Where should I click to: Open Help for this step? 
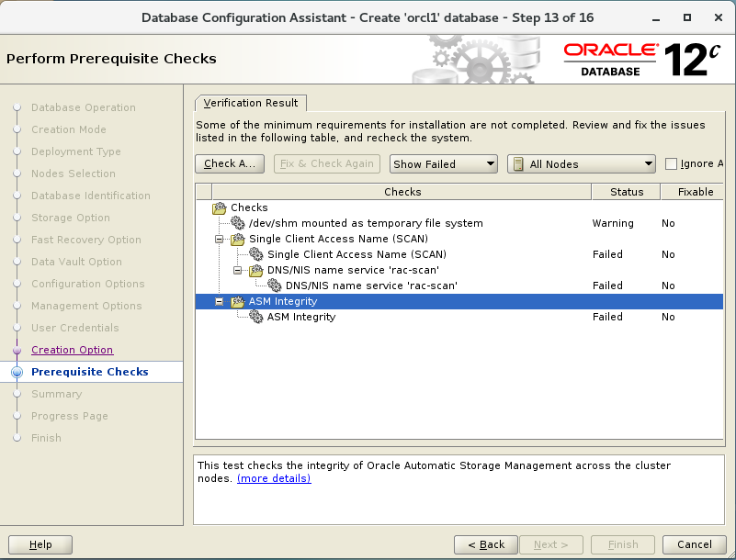click(x=40, y=544)
